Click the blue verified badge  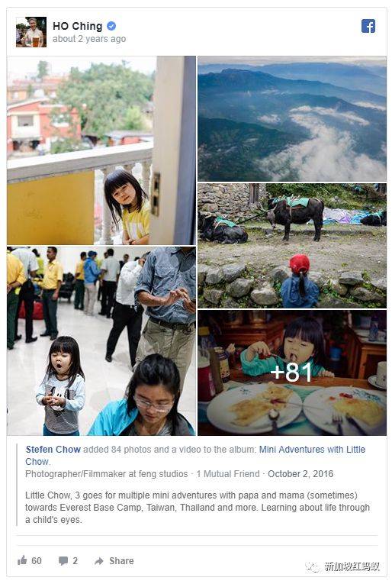(x=111, y=26)
